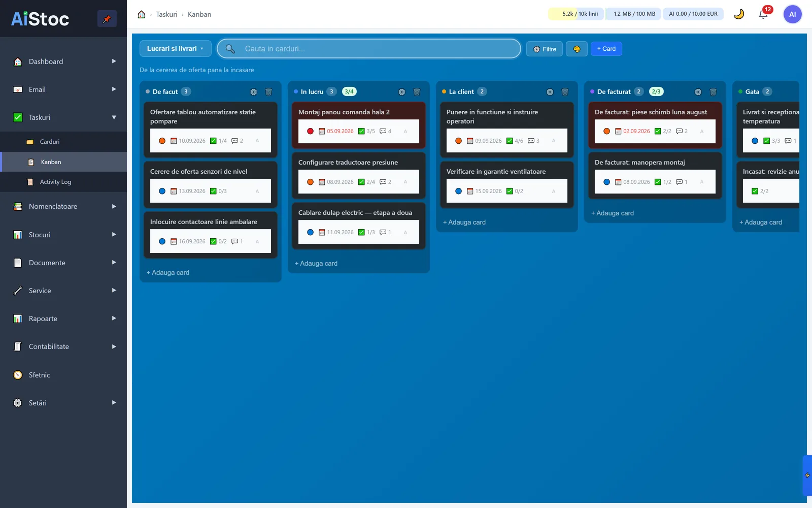Screen dimensions: 812x508
Task: Expand the Nomenclatoare sidebar menu
Action: [63, 206]
